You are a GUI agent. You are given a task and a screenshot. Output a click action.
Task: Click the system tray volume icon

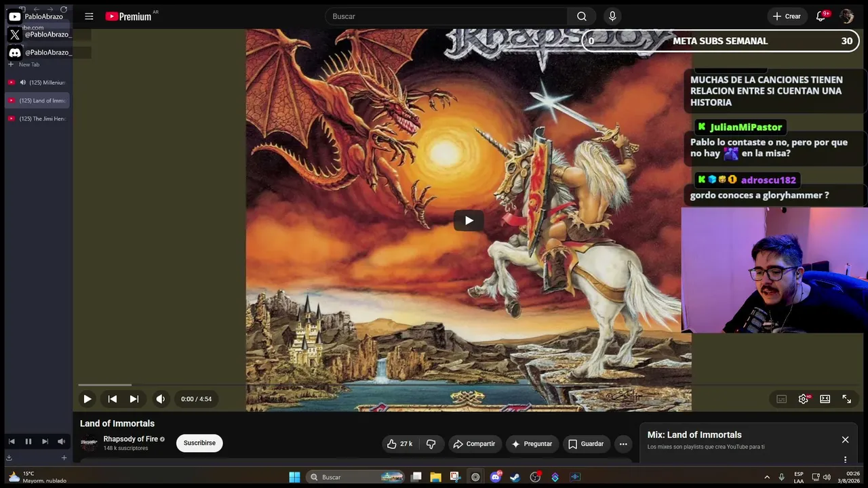pos(827,477)
